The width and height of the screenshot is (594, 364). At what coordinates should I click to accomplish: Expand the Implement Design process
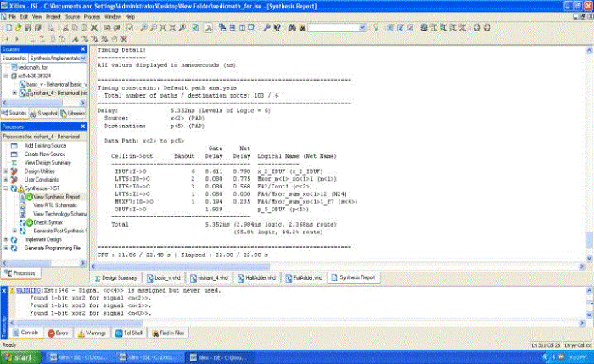tap(6, 239)
